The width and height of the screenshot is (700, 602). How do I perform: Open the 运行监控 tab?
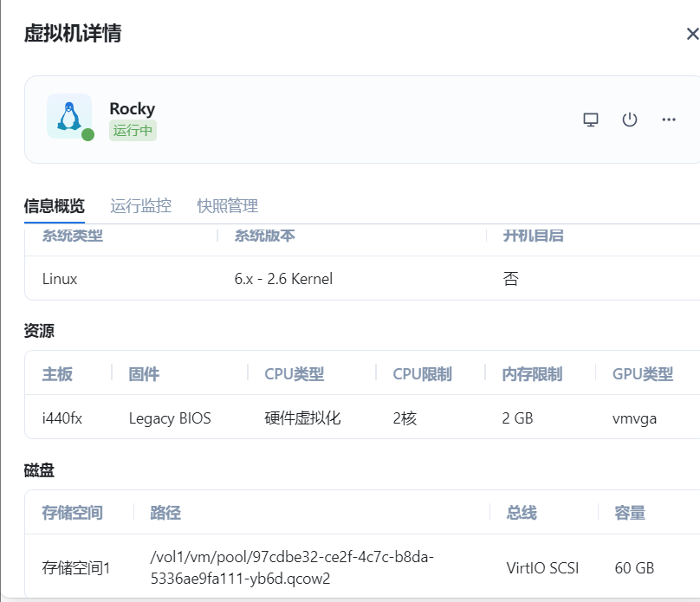click(x=141, y=206)
